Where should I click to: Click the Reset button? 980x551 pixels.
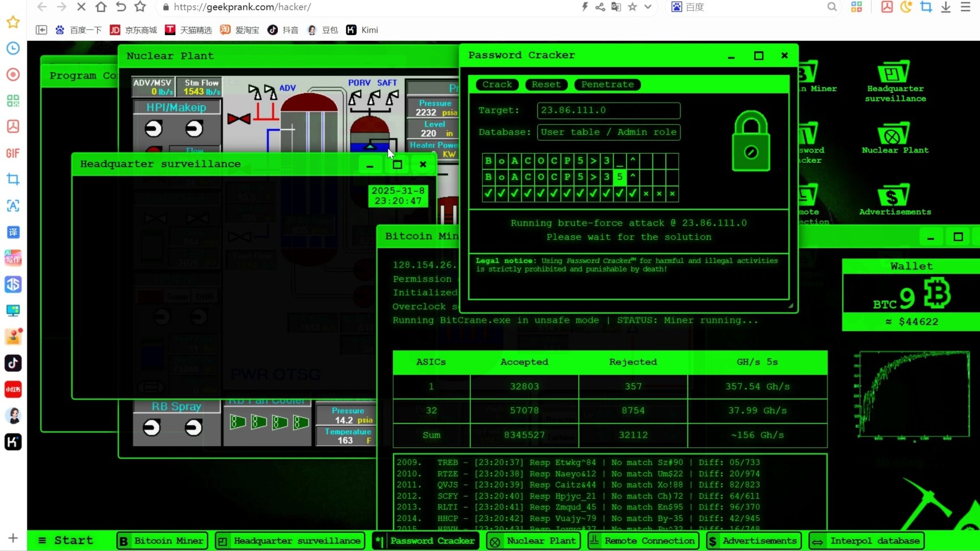click(546, 84)
